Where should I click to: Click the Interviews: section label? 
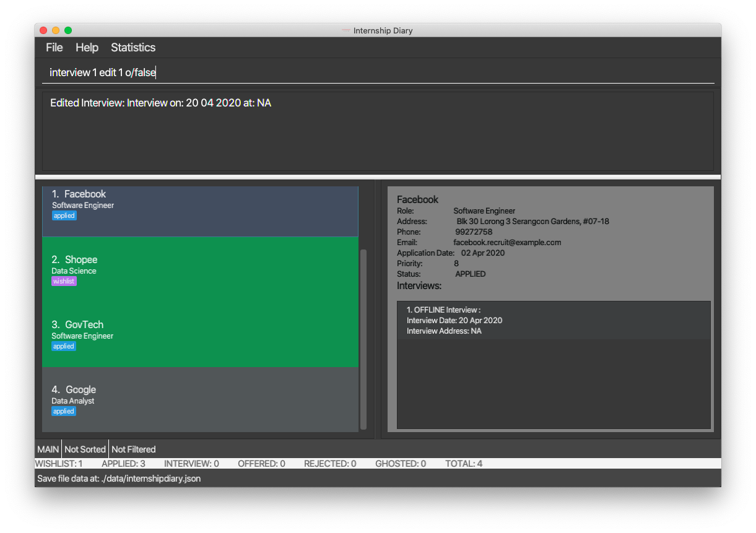coord(419,286)
